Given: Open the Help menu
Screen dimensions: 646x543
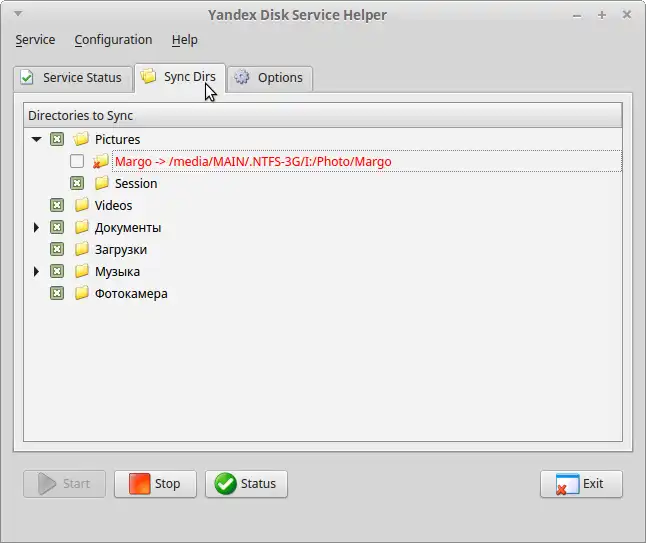Looking at the screenshot, I should 185,40.
